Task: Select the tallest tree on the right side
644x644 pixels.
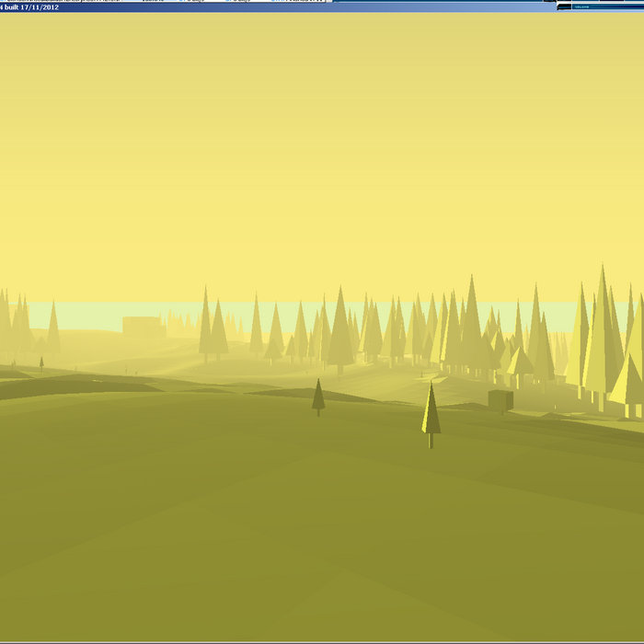Action: click(603, 331)
